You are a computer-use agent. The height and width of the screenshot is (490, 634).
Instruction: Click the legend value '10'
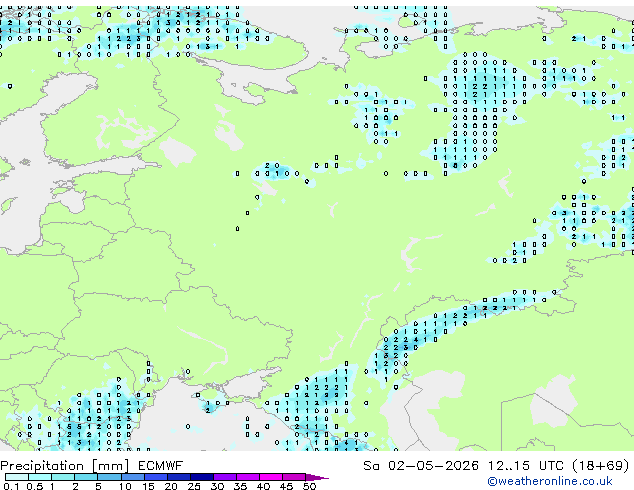pyautogui.click(x=125, y=486)
